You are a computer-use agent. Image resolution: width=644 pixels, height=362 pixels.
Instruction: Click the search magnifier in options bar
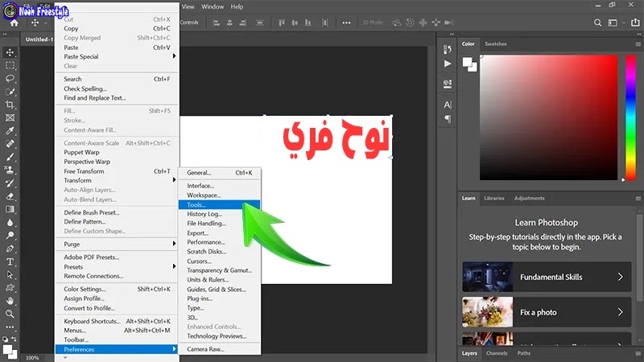point(597,23)
